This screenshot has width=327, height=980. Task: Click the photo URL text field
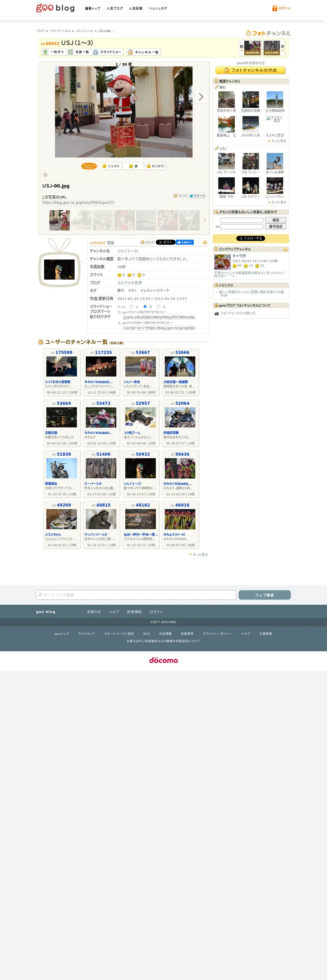(78, 203)
